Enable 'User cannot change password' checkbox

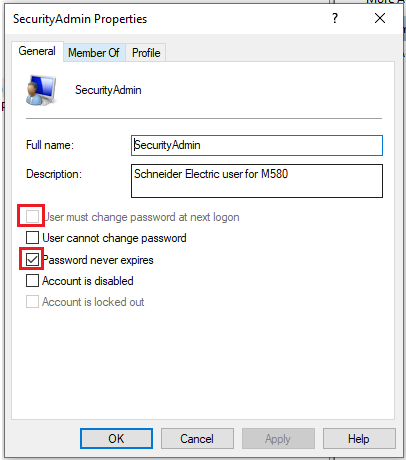coord(32,238)
